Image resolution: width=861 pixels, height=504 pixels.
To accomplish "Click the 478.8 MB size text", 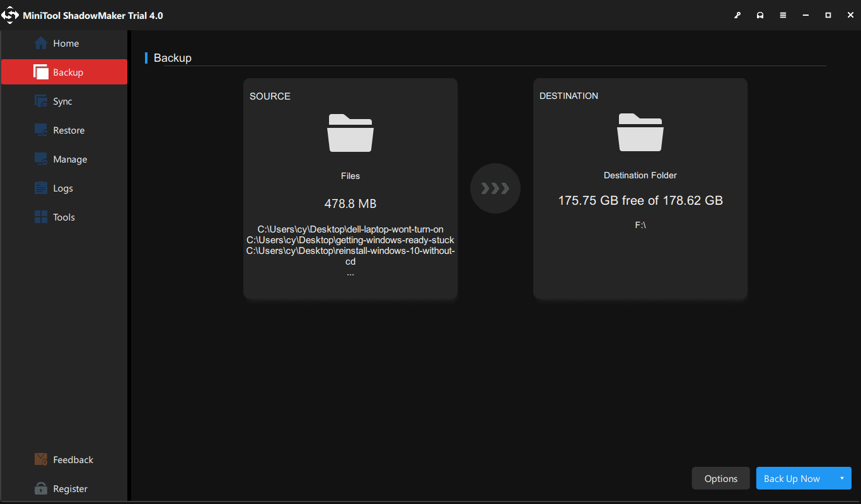I will click(350, 203).
